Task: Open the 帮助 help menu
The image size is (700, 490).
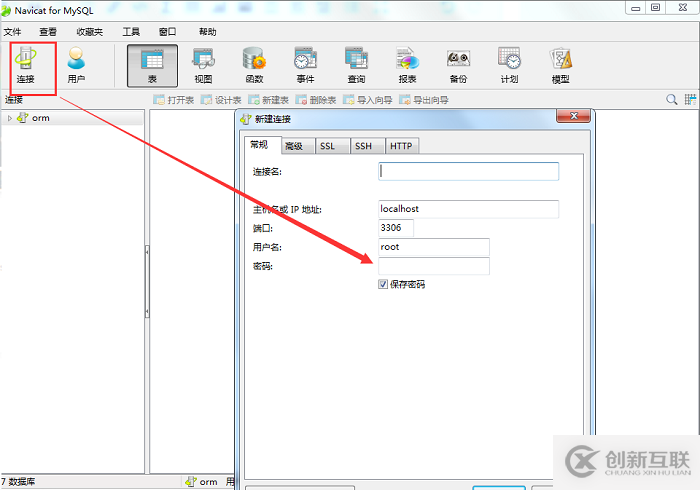Action: (208, 32)
